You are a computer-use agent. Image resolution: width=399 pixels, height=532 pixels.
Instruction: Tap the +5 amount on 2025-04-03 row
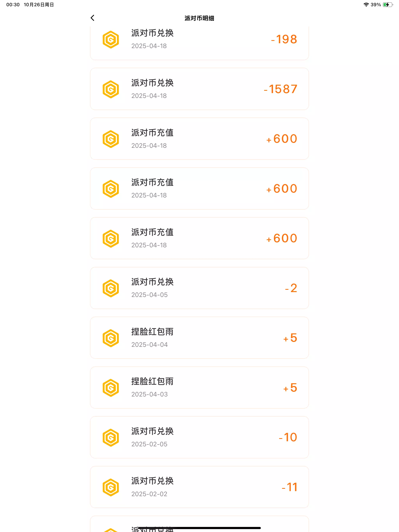point(290,388)
